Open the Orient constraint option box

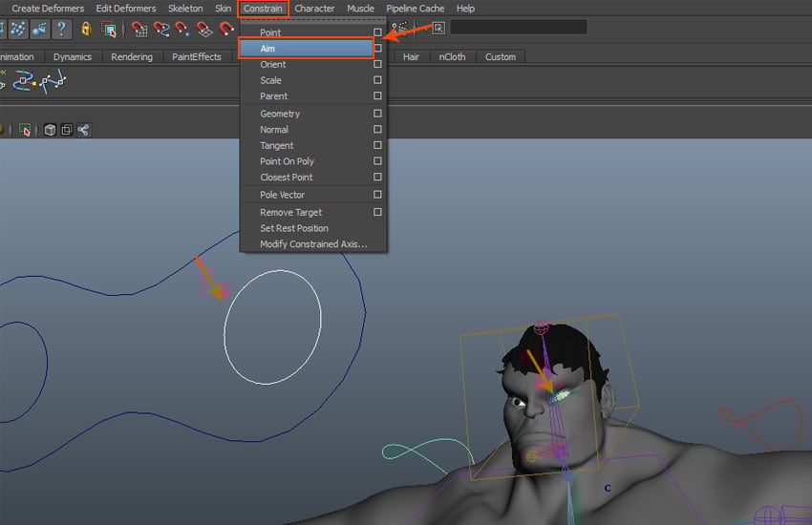pyautogui.click(x=377, y=64)
